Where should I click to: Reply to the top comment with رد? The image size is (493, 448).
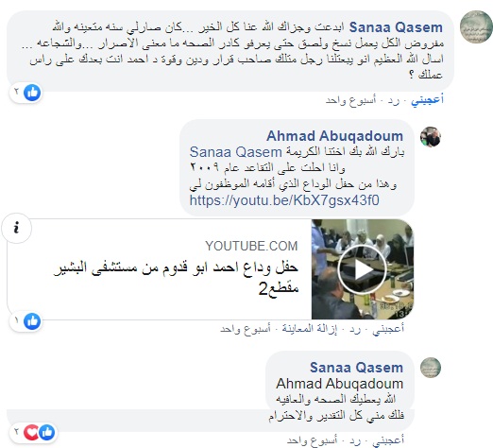pyautogui.click(x=394, y=100)
